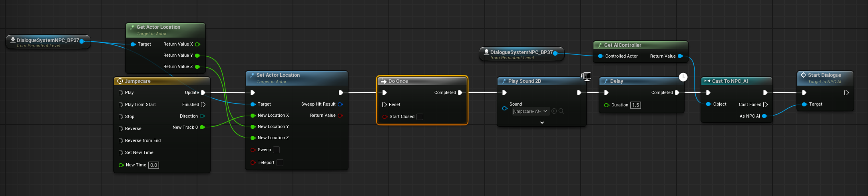Screen dimensions: 868x196
Task: Click the Set New Time exec pin
Action: (121, 153)
